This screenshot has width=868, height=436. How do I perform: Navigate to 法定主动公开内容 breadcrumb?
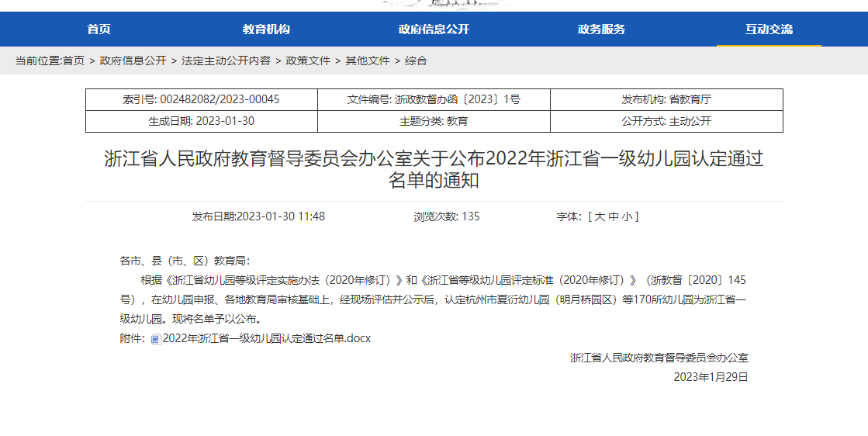point(226,61)
